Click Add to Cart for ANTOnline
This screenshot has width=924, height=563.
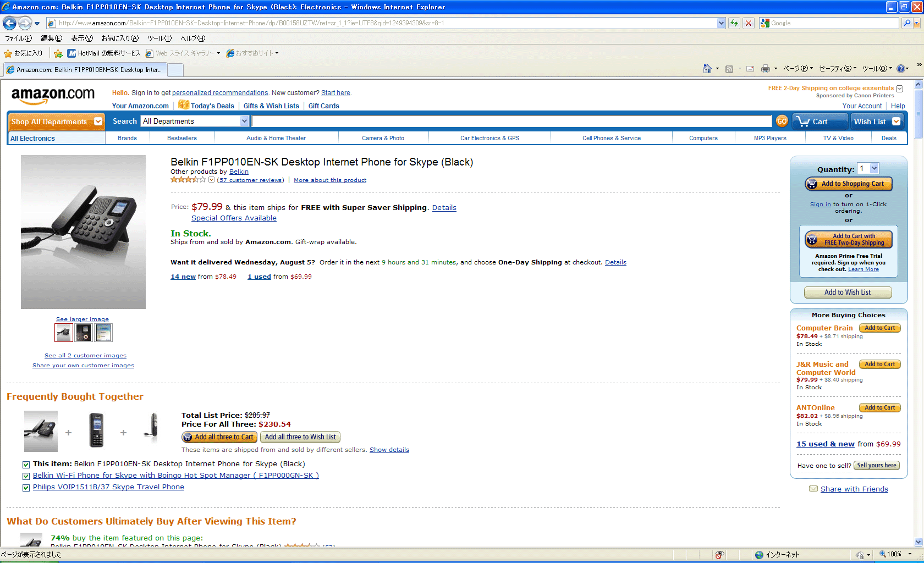879,408
